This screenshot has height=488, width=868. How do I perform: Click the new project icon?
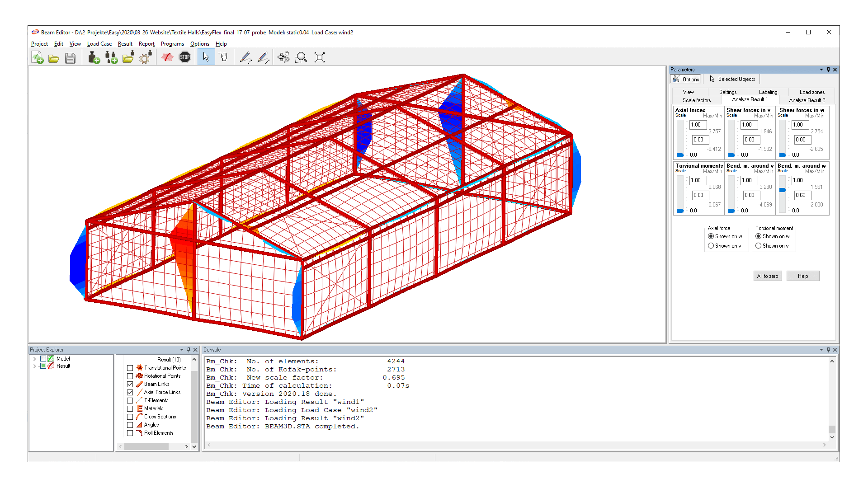tap(38, 57)
